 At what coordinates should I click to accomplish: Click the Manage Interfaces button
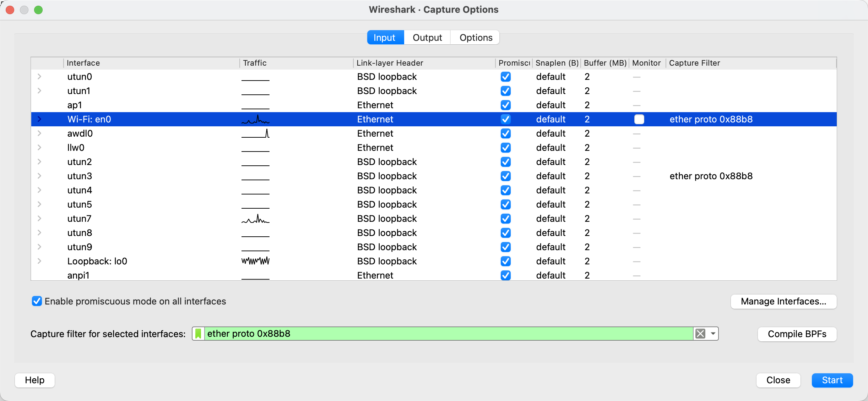pos(783,301)
